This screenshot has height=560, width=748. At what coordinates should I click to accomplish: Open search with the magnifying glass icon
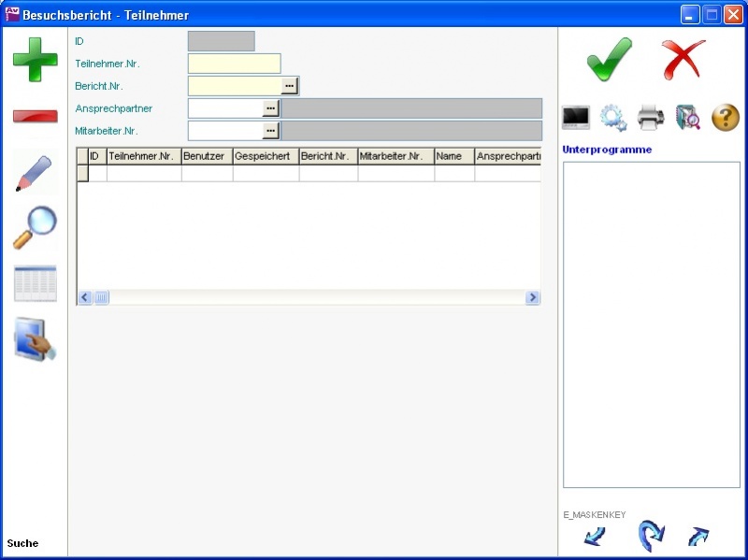[35, 227]
